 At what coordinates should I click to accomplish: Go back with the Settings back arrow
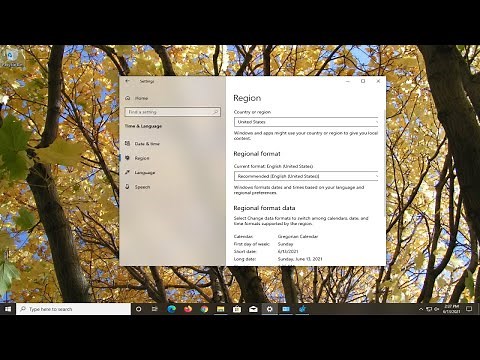click(x=127, y=81)
